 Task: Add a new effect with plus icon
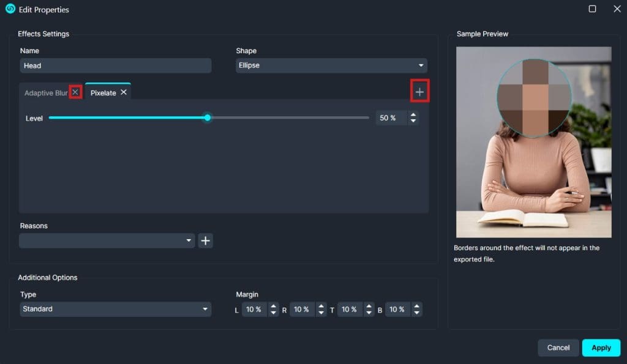[419, 92]
